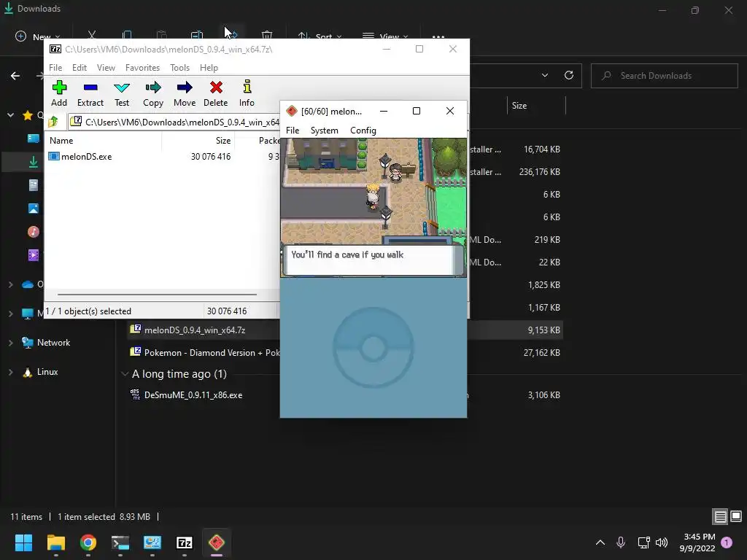Open the Help menu in 7-Zip
Viewport: 747px width, 560px height.
point(209,68)
